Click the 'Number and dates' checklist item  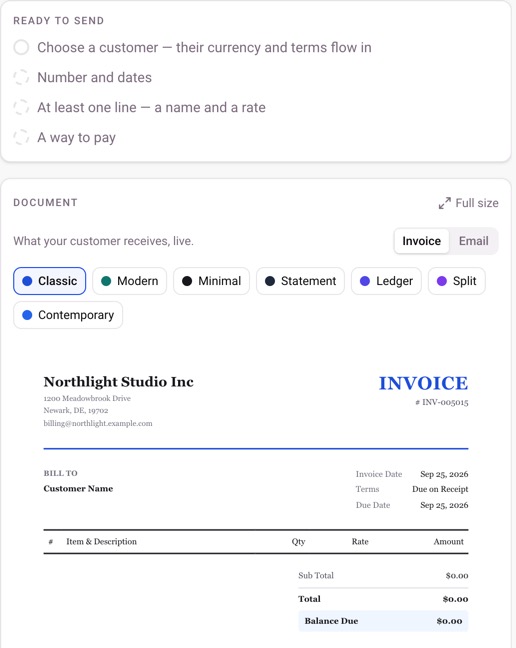pos(94,77)
